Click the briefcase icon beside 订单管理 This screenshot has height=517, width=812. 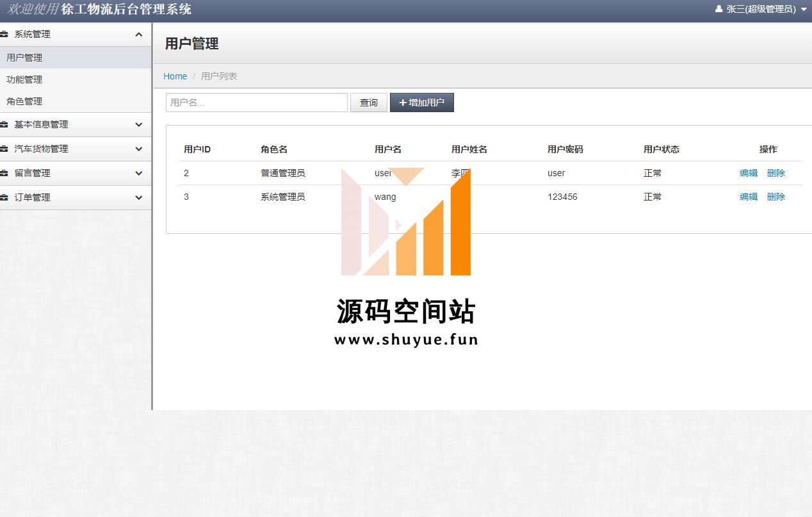(x=4, y=198)
